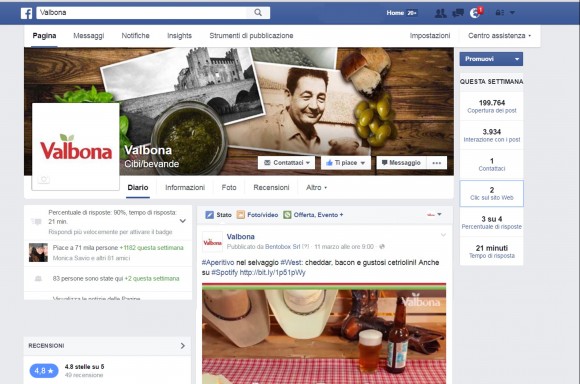
Task: Open the Foto tab
Action: click(x=229, y=188)
